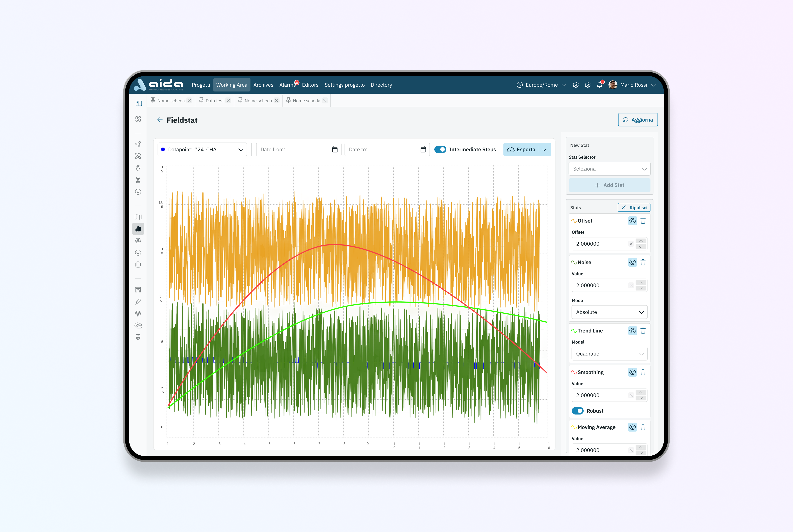Image resolution: width=793 pixels, height=532 pixels.
Task: Click the Add Stat button
Action: tap(609, 185)
